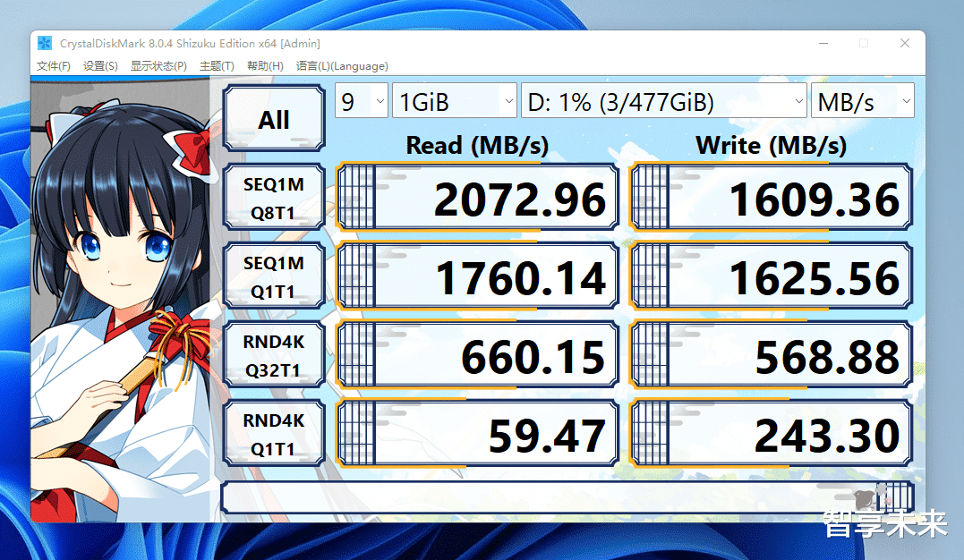Screen dimensions: 964x560
Task: Open the 语言(L)(Language) menu
Action: (342, 66)
